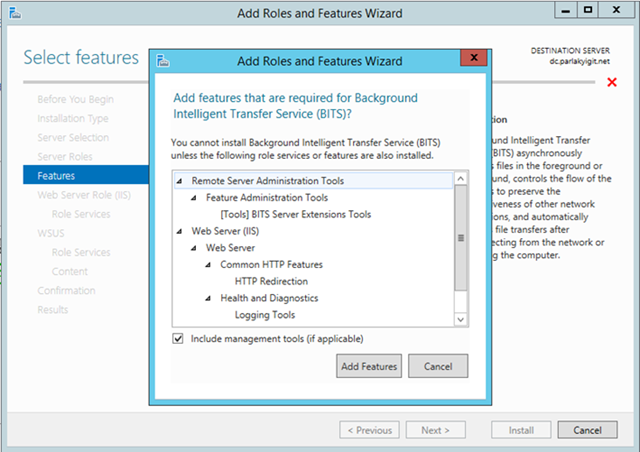Close the inner dialog with red X

(x=470, y=60)
